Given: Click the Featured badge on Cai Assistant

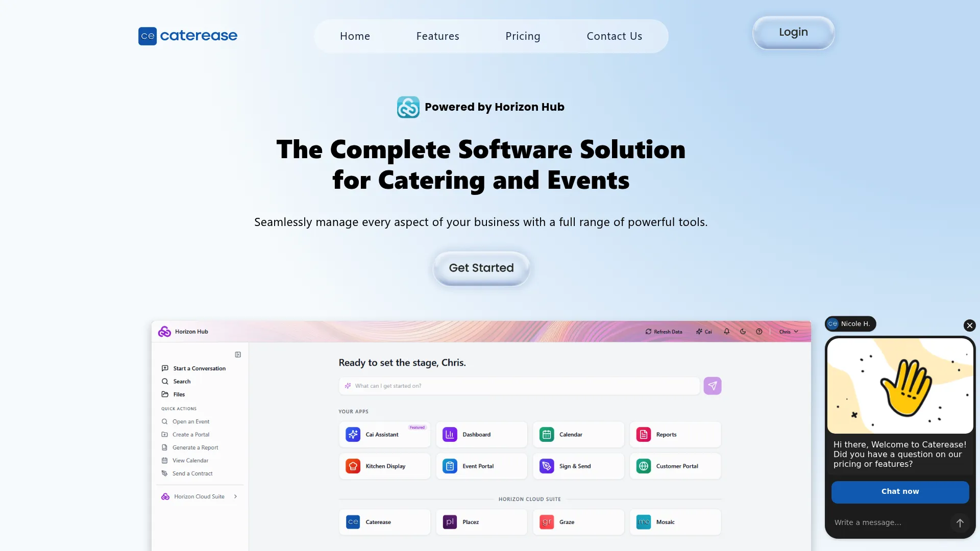Looking at the screenshot, I should (x=417, y=428).
